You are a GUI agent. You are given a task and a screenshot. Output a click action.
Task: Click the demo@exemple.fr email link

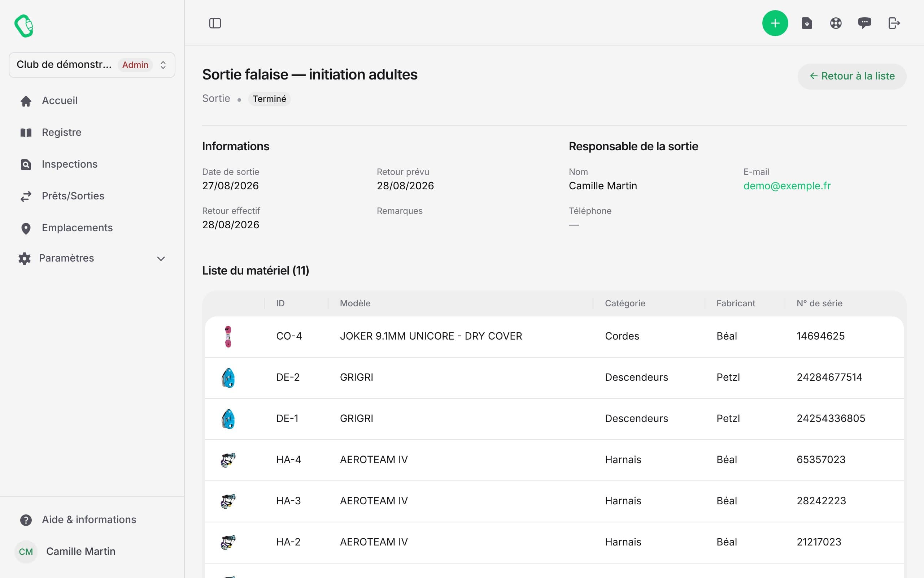[x=787, y=186]
